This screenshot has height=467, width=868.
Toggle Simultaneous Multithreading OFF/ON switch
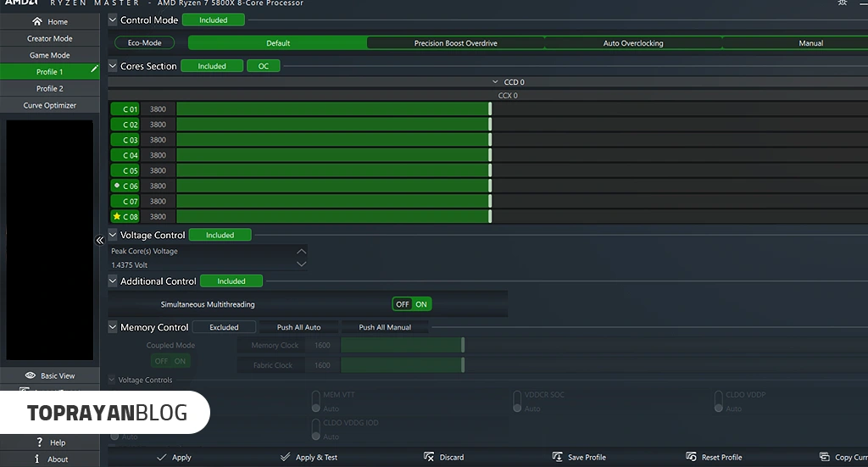[x=411, y=303]
